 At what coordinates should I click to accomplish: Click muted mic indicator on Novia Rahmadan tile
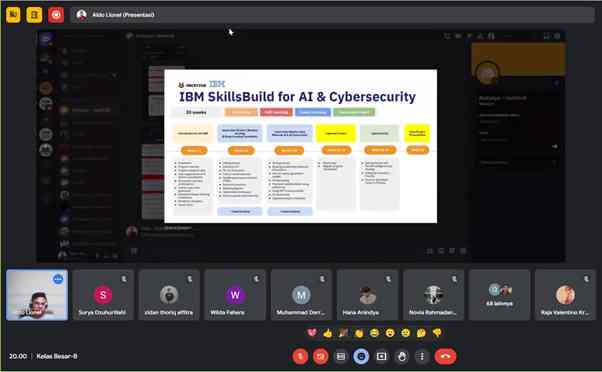(455, 279)
